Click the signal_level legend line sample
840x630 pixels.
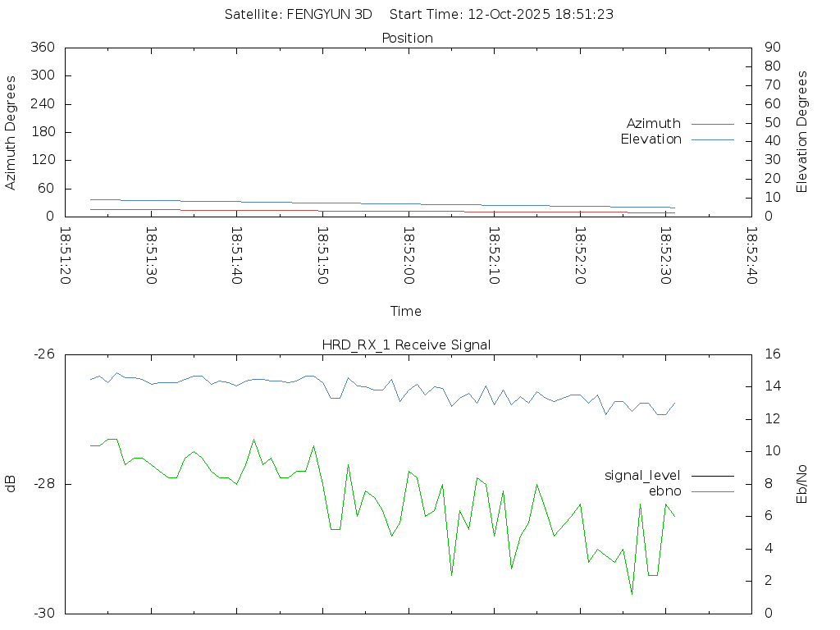click(x=712, y=476)
